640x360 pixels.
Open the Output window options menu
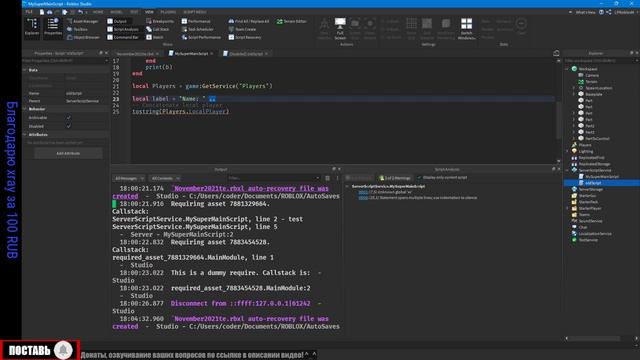click(337, 178)
